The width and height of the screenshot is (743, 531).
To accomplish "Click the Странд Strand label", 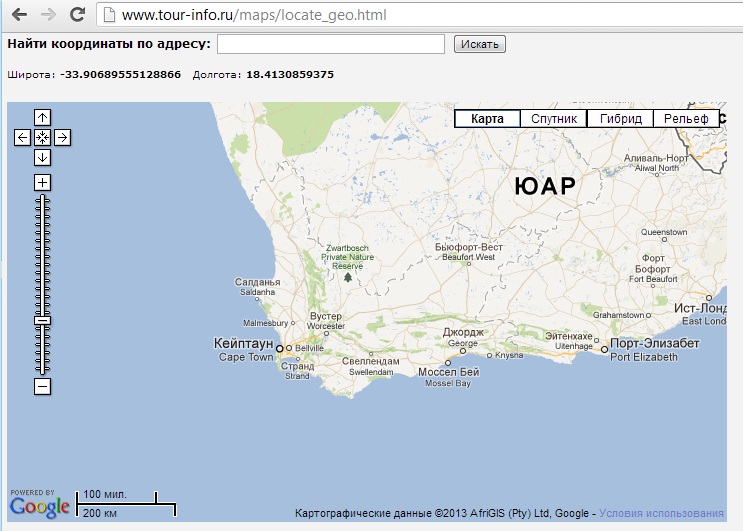I will pyautogui.click(x=297, y=371).
